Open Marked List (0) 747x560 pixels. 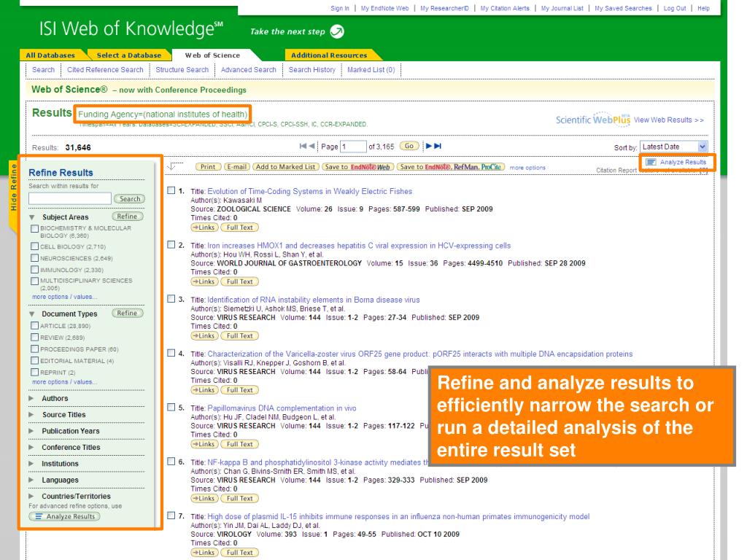[371, 70]
